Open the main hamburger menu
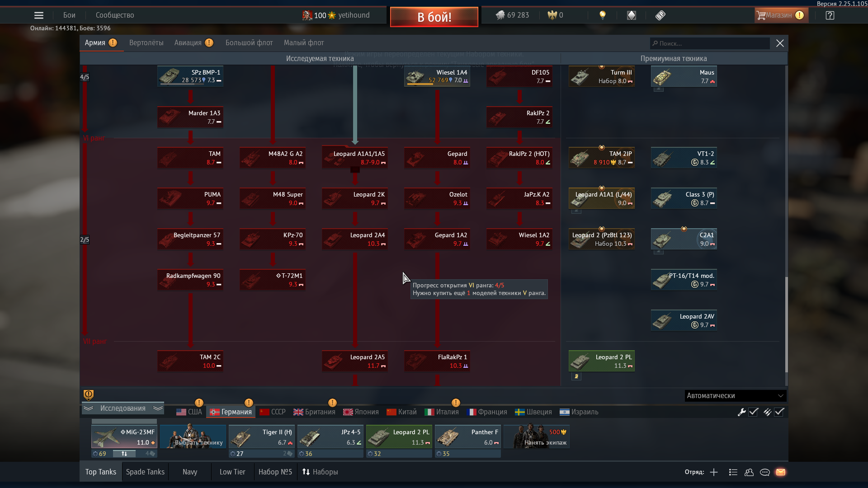The image size is (868, 488). 39,15
